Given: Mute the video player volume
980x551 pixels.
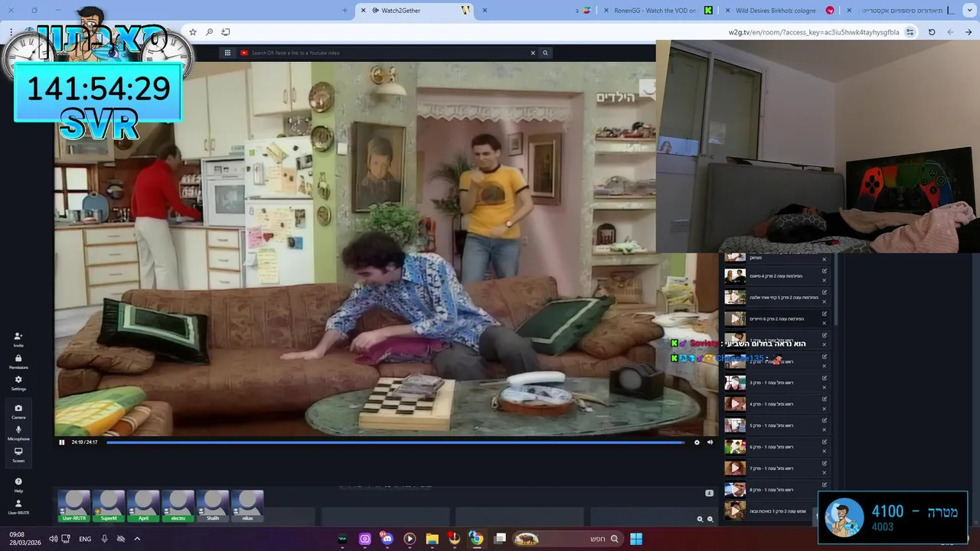Looking at the screenshot, I should pyautogui.click(x=710, y=442).
